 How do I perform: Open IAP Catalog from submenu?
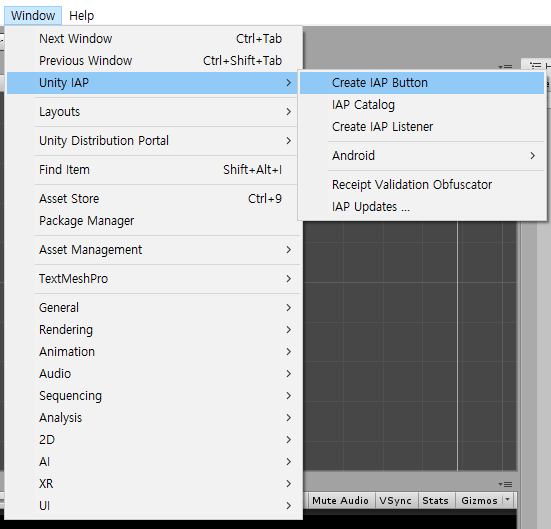[422, 105]
